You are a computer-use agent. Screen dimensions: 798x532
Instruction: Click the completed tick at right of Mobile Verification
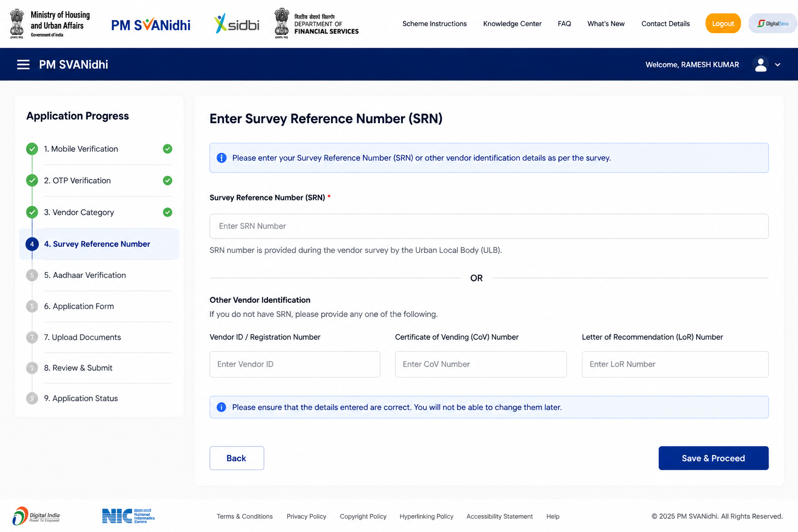coord(167,149)
